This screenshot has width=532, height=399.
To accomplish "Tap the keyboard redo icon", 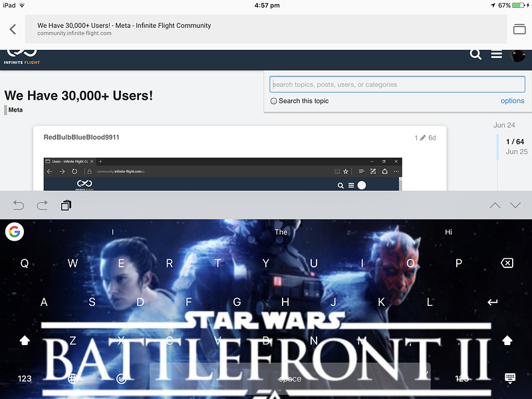I will point(43,205).
